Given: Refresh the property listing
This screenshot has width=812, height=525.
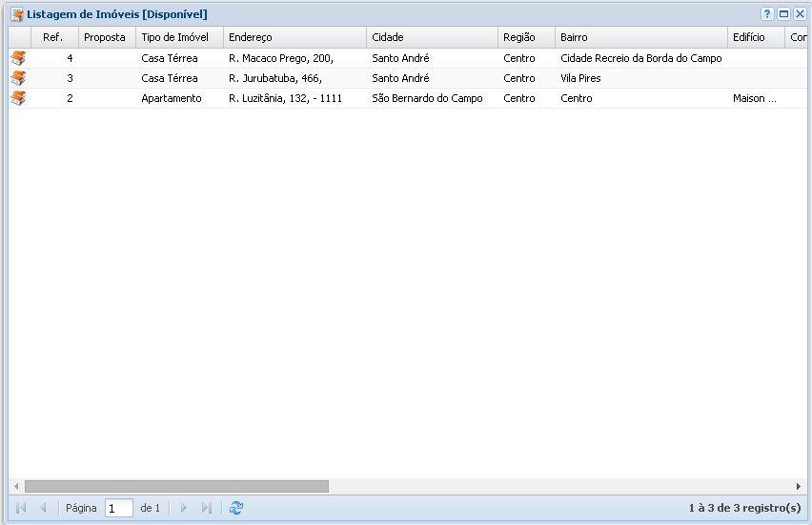Looking at the screenshot, I should click(x=236, y=509).
